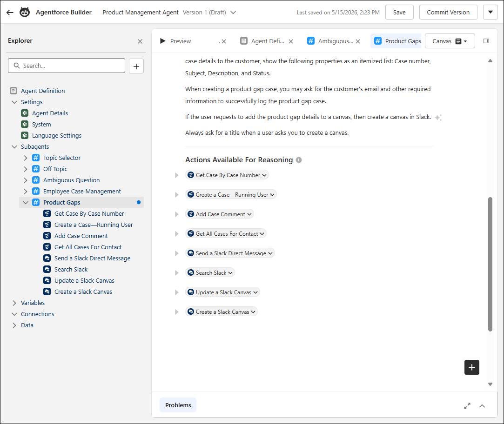Click the Save button
Screen dimensions: 504x424
(x=399, y=12)
